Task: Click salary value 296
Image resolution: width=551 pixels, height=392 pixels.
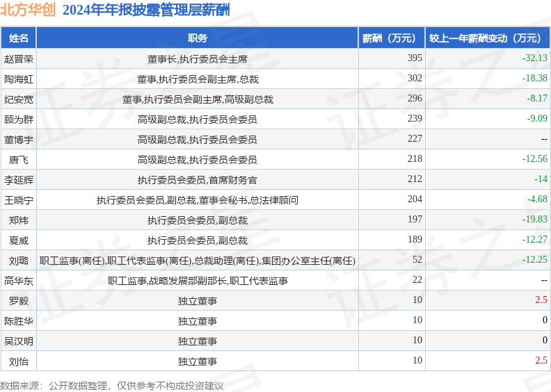Action: [415, 98]
